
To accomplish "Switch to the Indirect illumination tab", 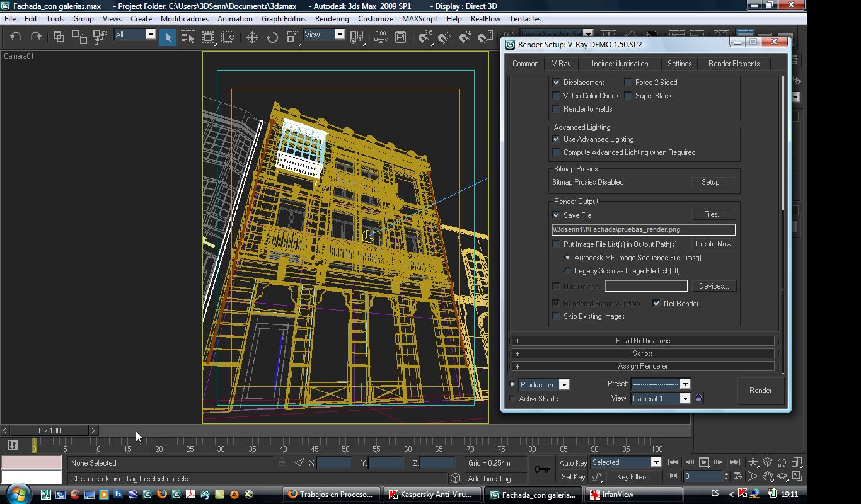I will pyautogui.click(x=620, y=64).
